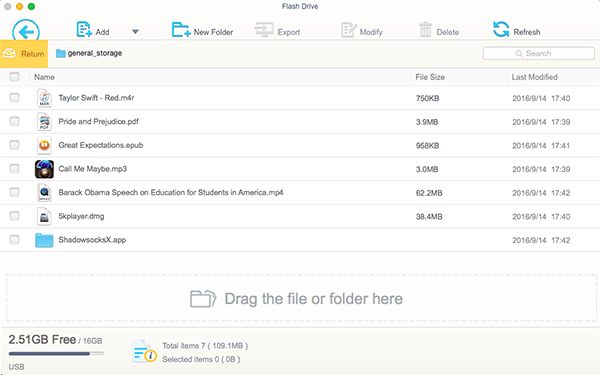
Task: Click the mp4 video file icon
Action: click(44, 192)
